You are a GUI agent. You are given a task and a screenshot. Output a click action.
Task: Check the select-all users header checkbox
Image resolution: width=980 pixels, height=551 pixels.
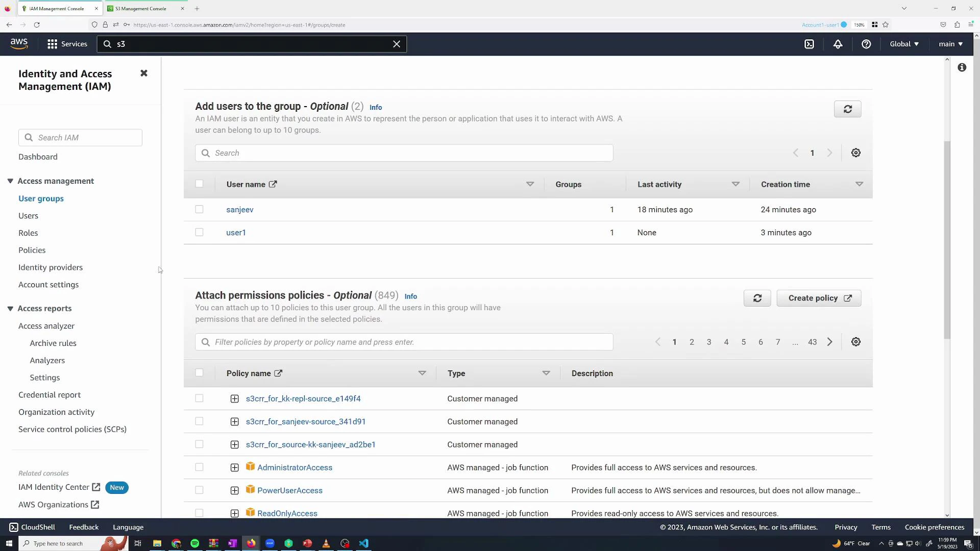[x=199, y=184]
